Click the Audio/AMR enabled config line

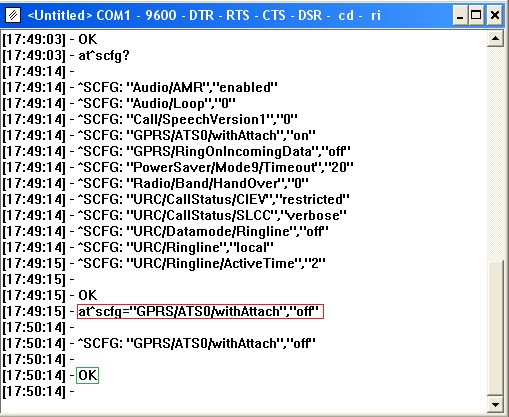(x=140, y=87)
